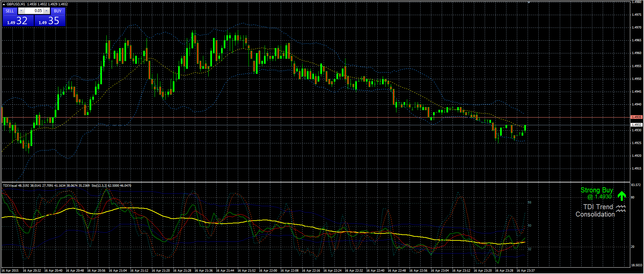Click the buy price 1.49 35
The width and height of the screenshot is (644, 274).
pyautogui.click(x=50, y=20)
